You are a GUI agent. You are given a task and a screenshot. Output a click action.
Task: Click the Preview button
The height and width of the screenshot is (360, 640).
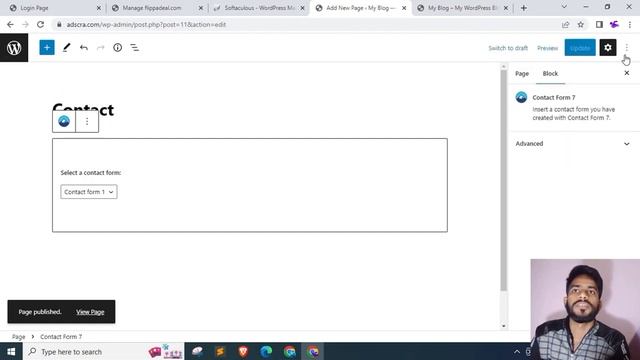(547, 48)
